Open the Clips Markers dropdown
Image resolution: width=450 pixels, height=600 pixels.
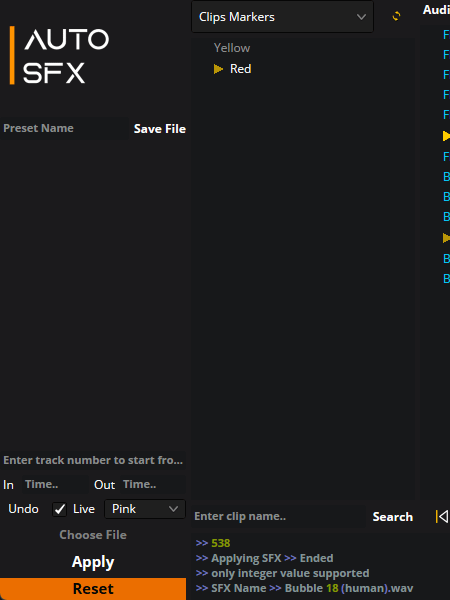tap(282, 17)
